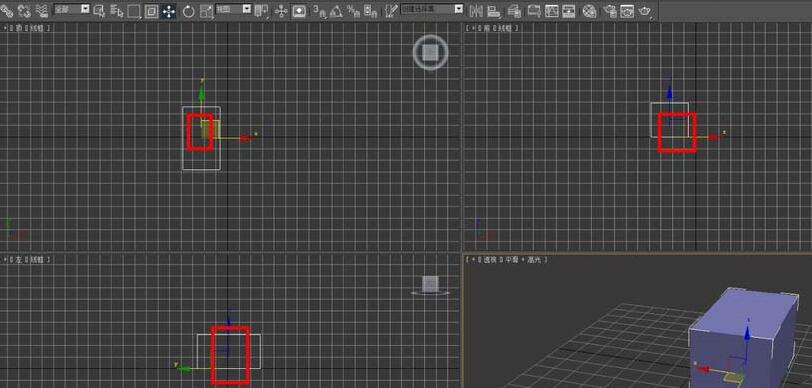Click the ViewCube in the Top viewport

click(x=430, y=52)
